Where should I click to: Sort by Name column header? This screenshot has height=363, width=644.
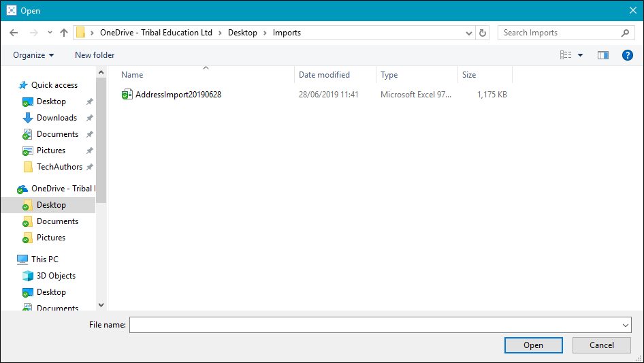(x=132, y=75)
